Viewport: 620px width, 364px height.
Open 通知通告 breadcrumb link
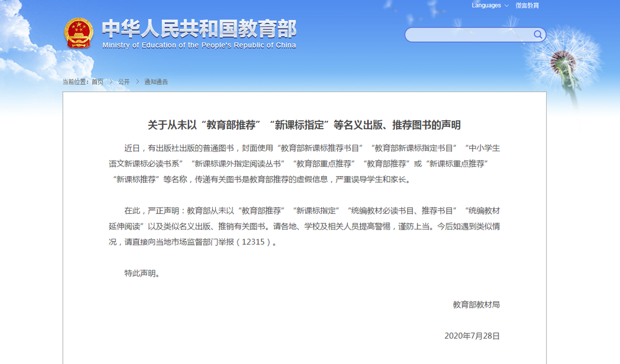[156, 82]
